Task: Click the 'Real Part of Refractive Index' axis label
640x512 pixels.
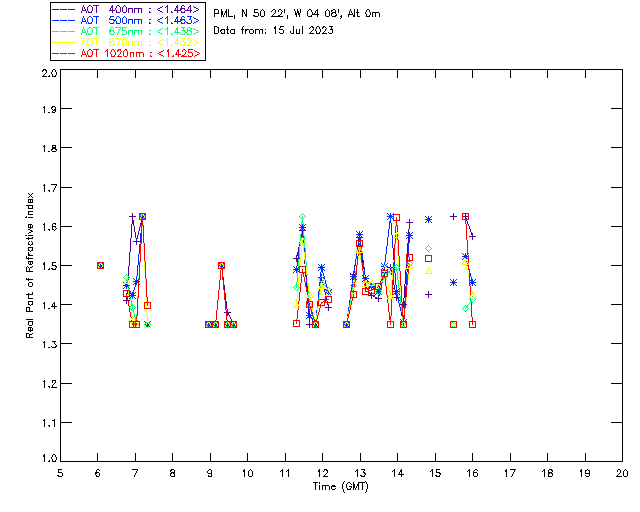Action: [x=31, y=266]
